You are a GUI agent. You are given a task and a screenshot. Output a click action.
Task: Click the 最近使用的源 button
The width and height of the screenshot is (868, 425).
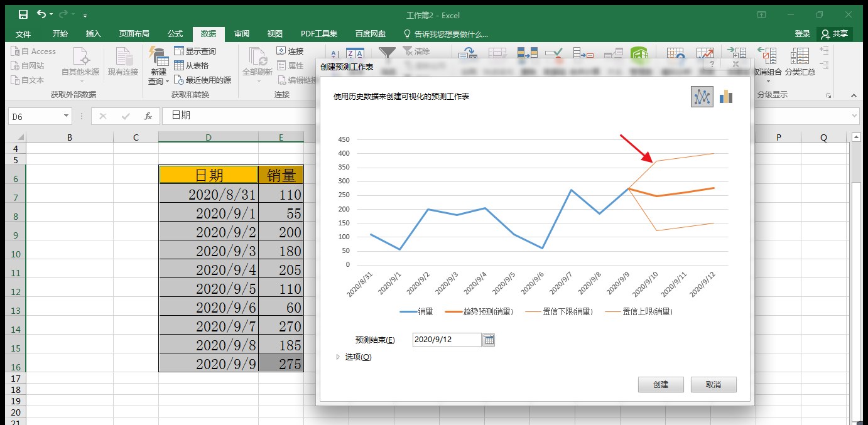click(202, 80)
